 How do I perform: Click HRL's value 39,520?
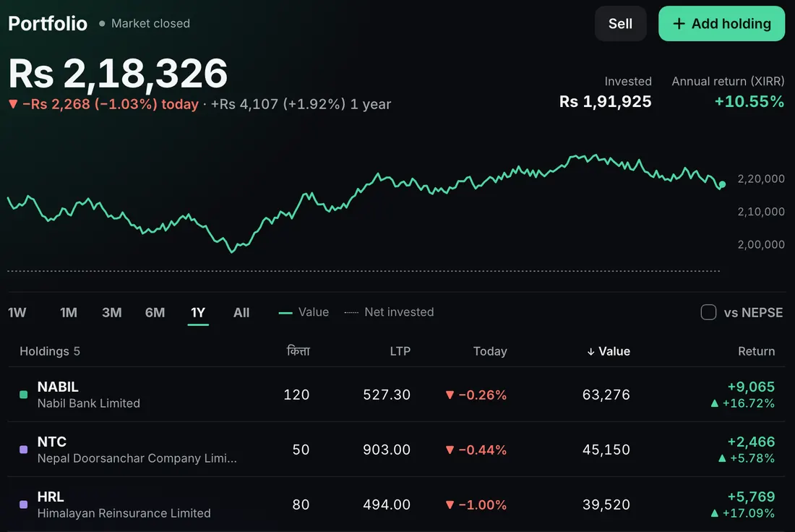tap(606, 505)
